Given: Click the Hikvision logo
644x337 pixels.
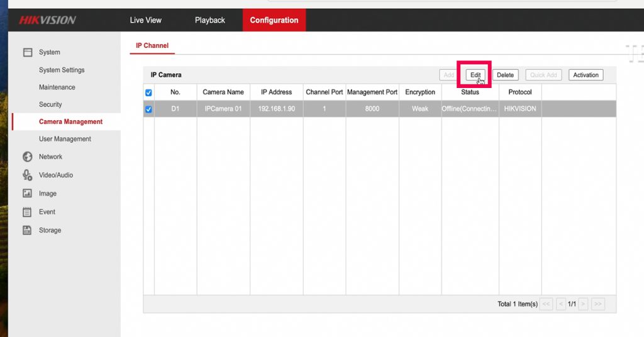Looking at the screenshot, I should point(47,20).
